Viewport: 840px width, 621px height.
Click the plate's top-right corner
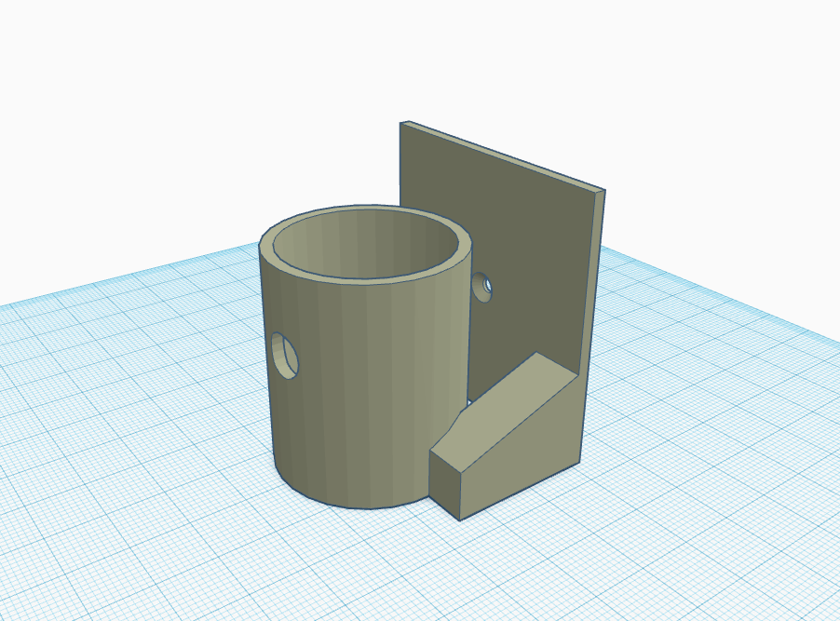(x=602, y=192)
